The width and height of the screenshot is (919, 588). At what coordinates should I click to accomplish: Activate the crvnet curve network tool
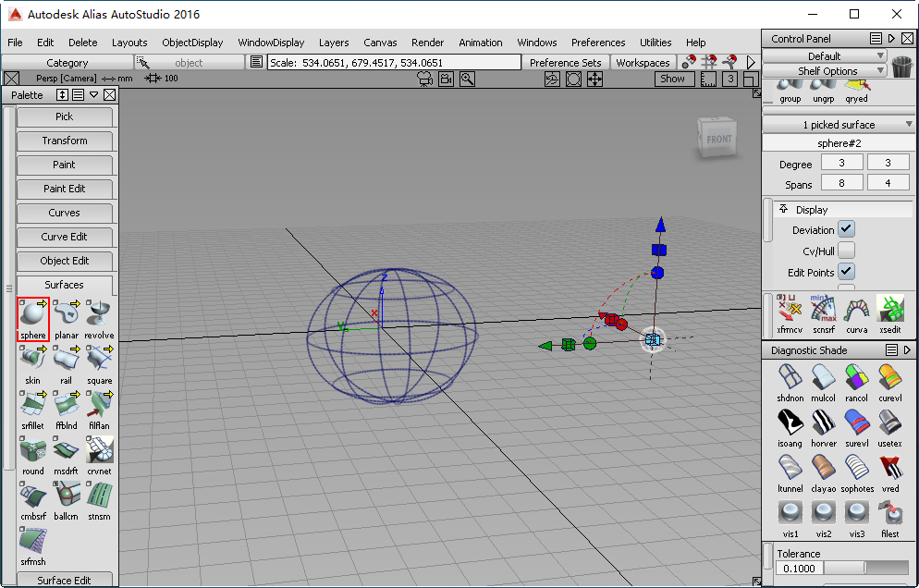pos(99,455)
